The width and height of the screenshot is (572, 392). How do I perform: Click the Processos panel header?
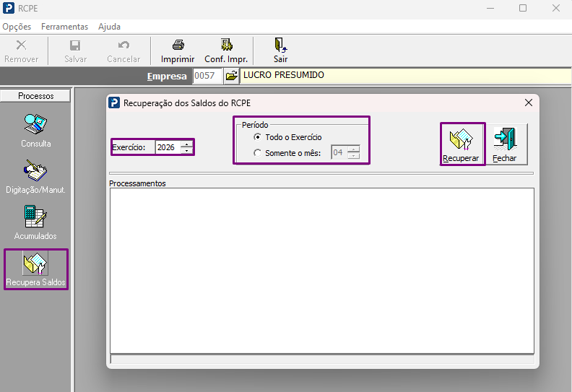35,96
